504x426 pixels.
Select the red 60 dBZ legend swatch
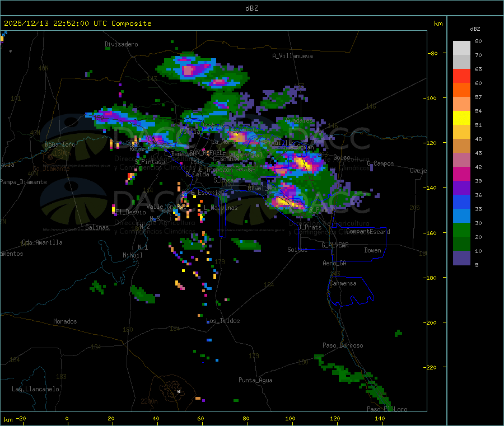461,76
